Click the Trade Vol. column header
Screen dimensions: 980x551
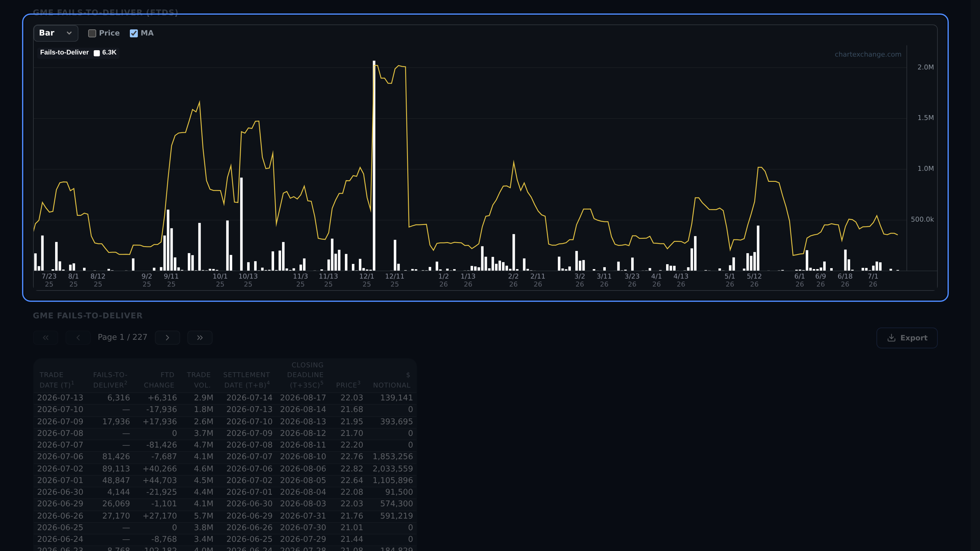tap(198, 380)
